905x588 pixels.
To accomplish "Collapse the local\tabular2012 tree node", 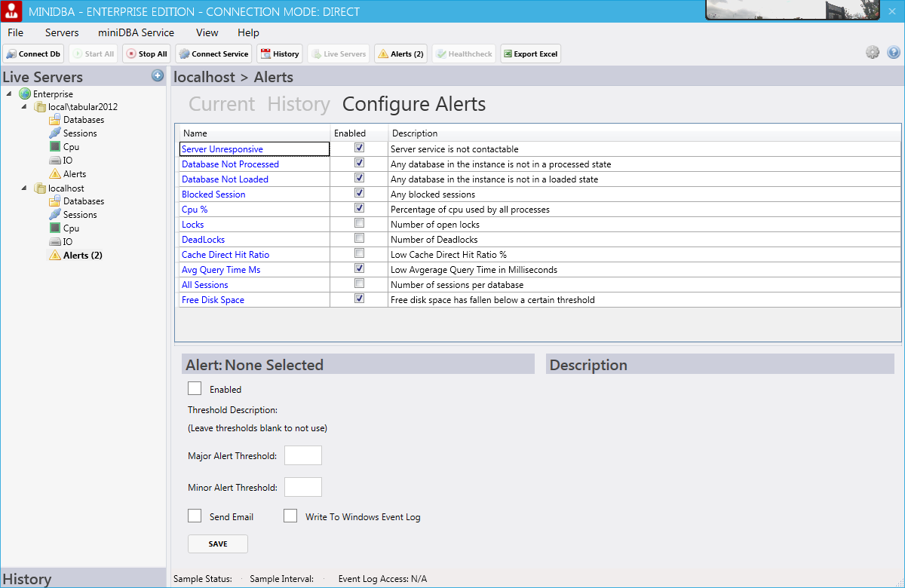I will [24, 106].
